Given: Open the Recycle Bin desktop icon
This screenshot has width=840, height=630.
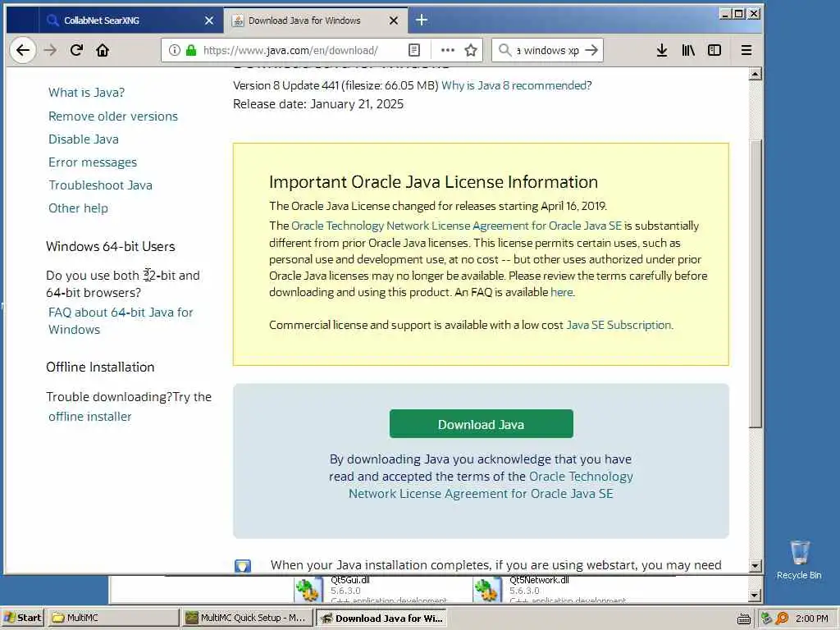Looking at the screenshot, I should pos(799,559).
